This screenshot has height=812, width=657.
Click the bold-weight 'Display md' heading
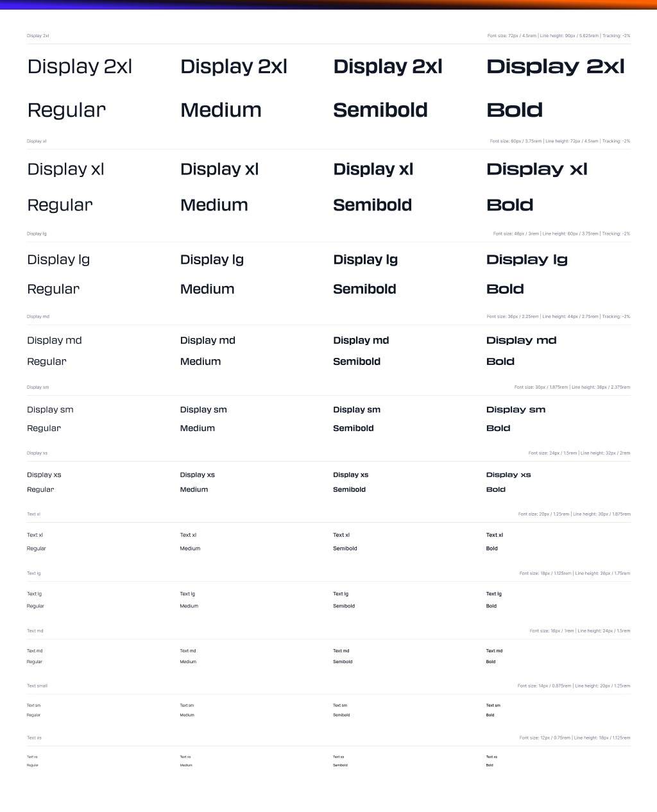point(522,341)
